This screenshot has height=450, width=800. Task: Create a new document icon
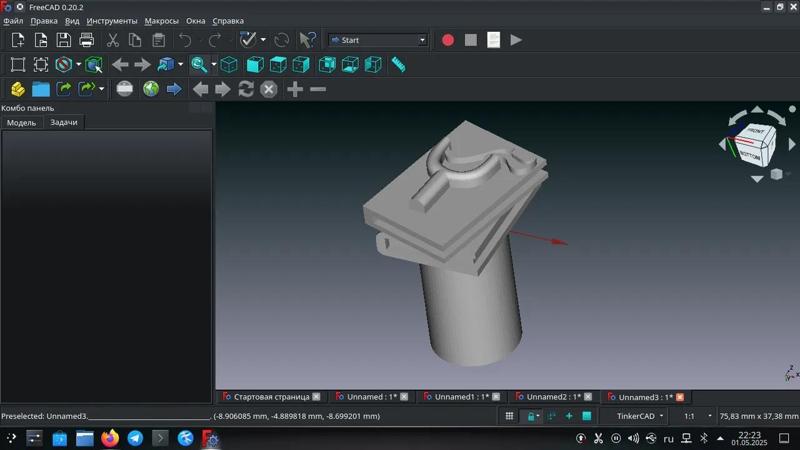(18, 40)
